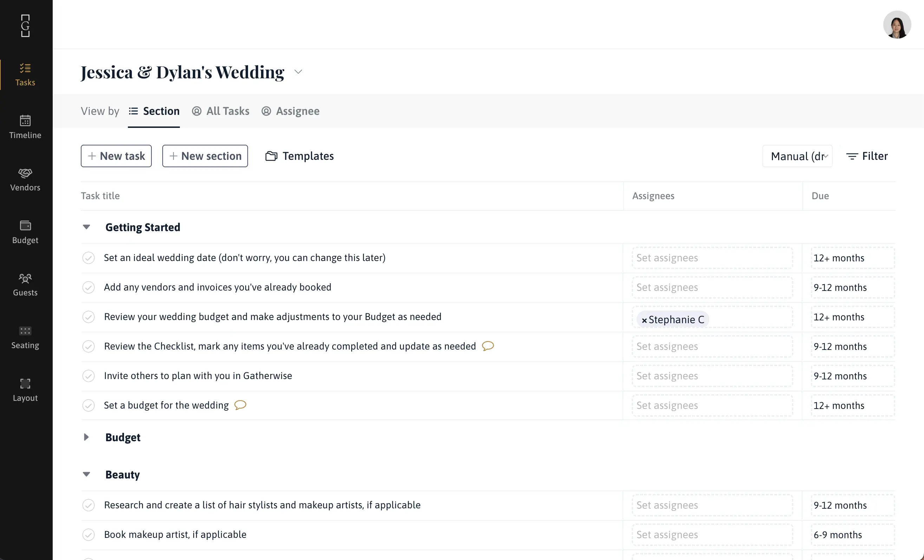The width and height of the screenshot is (924, 560).
Task: Open the Timeline calendar icon
Action: tap(25, 121)
